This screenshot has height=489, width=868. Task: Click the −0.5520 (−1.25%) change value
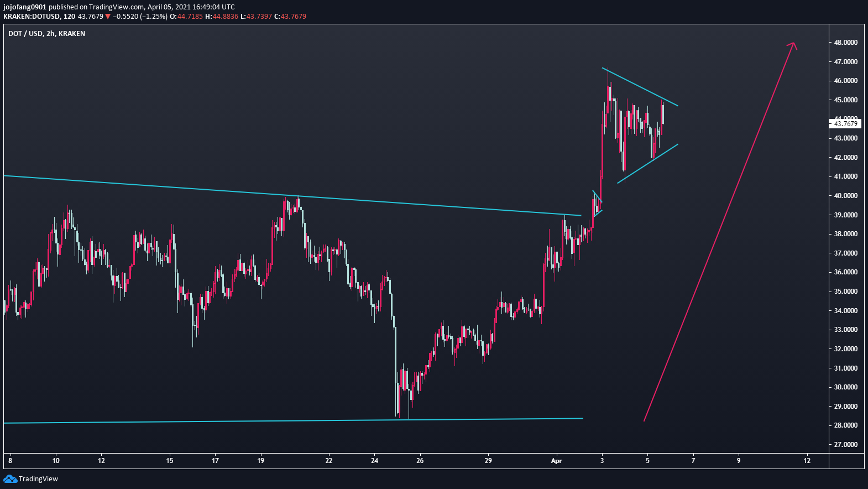pos(140,17)
